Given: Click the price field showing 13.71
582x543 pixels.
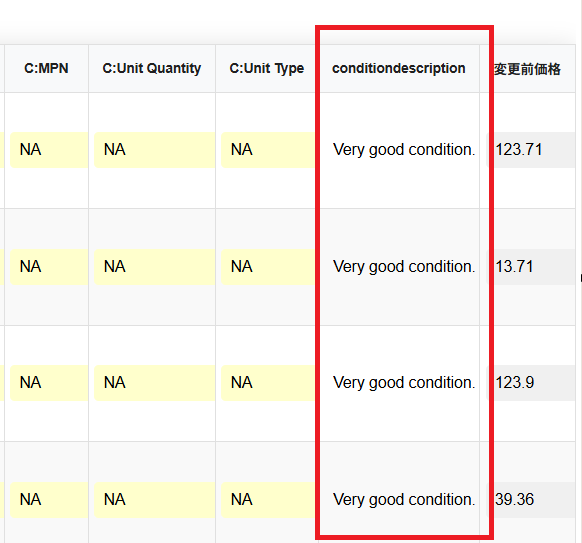Looking at the screenshot, I should 531,266.
